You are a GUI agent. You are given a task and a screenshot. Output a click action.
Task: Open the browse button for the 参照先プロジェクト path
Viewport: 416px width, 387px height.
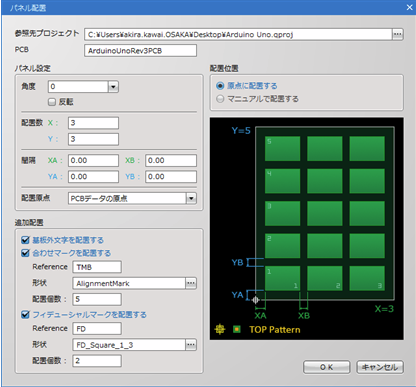point(397,34)
